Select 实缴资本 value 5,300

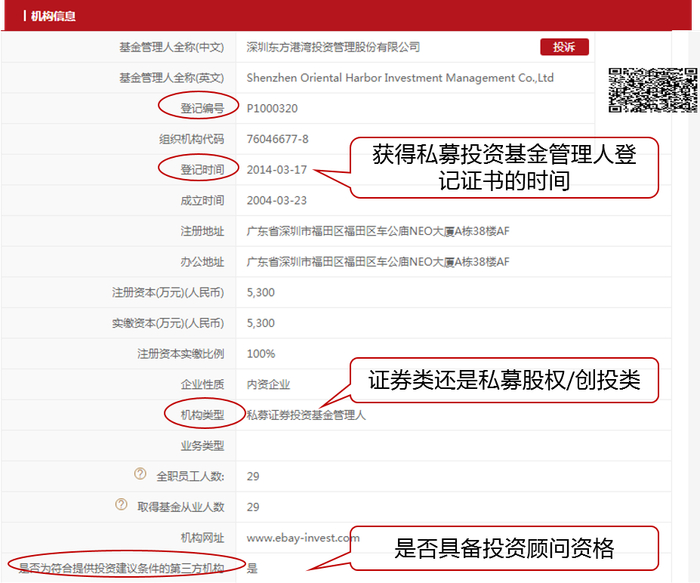coord(261,323)
